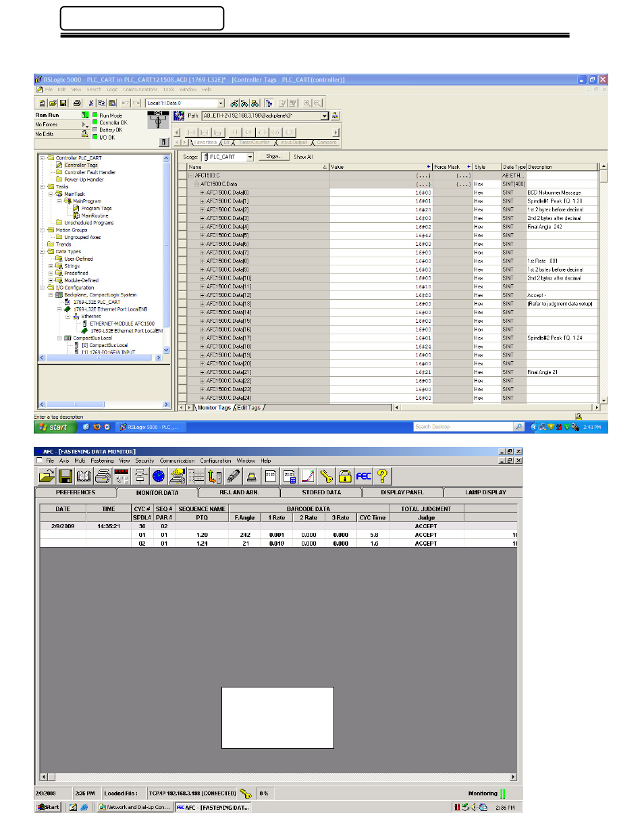The height and width of the screenshot is (834, 644).
Task: Click the Find binoculars icon in RSLogix
Action: (236, 103)
